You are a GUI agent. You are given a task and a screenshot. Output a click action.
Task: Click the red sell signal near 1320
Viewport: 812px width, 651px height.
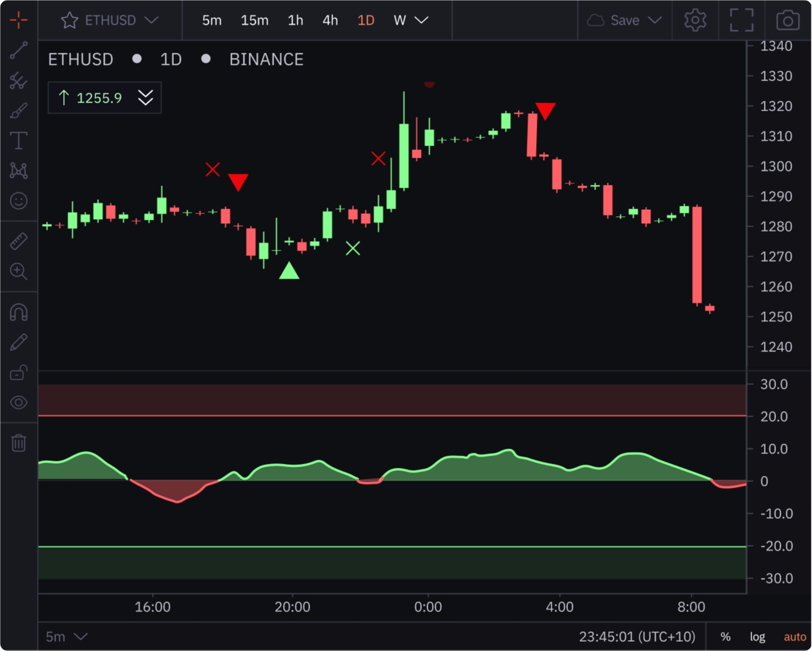pyautogui.click(x=545, y=110)
